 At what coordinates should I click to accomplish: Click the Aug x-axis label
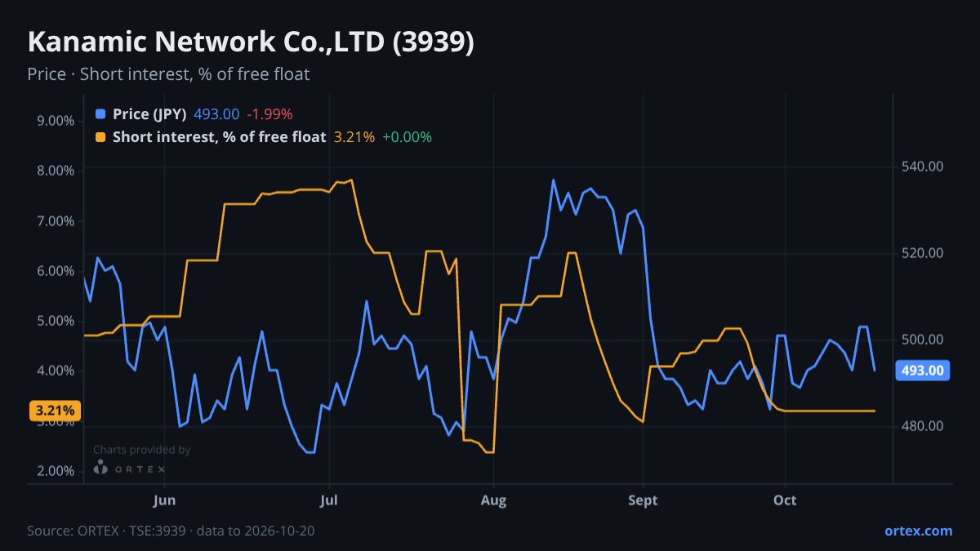pyautogui.click(x=493, y=500)
